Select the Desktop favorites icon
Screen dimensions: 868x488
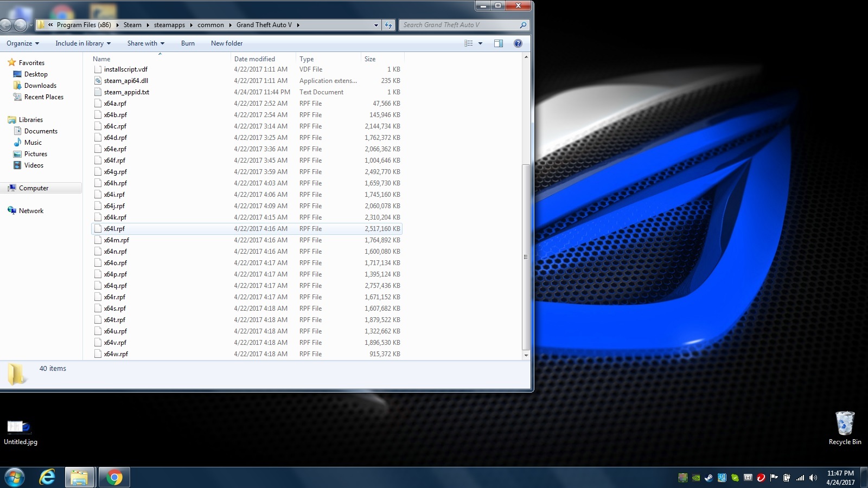tap(17, 74)
